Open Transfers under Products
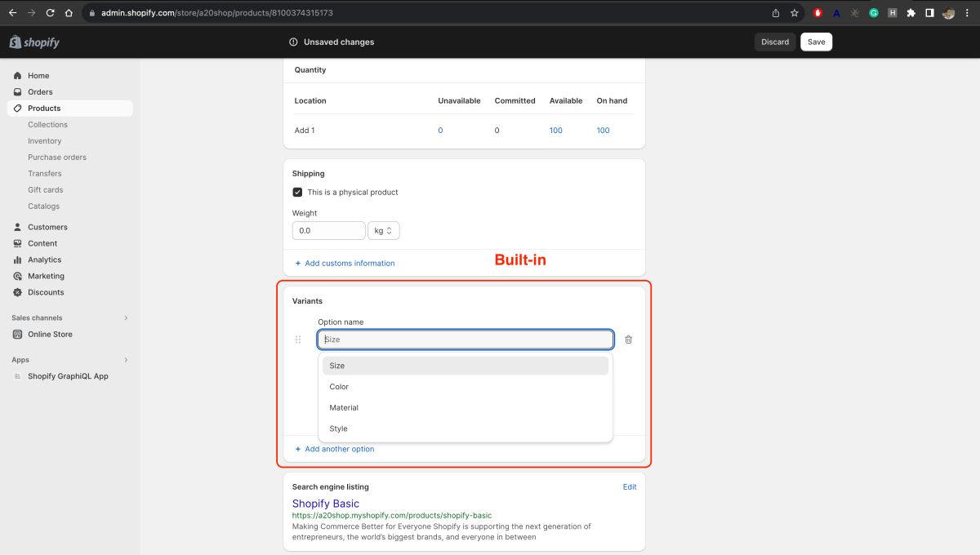This screenshot has width=980, height=555. [44, 174]
